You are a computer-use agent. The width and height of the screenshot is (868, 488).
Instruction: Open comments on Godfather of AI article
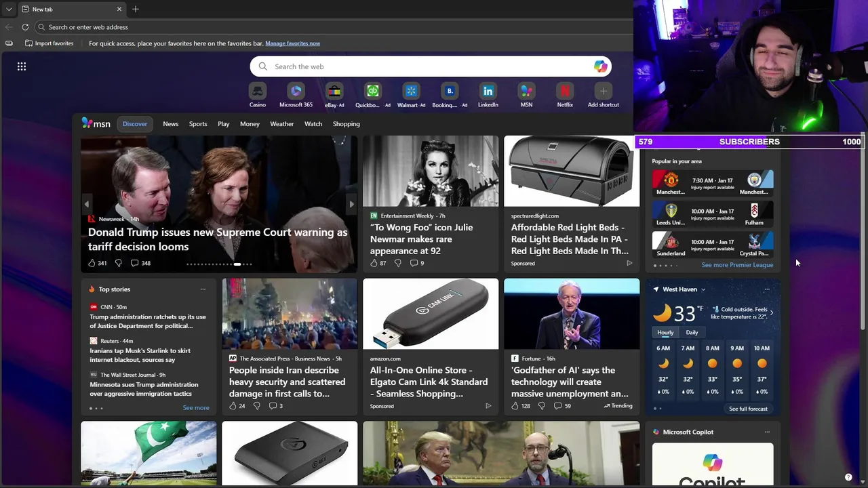point(562,406)
